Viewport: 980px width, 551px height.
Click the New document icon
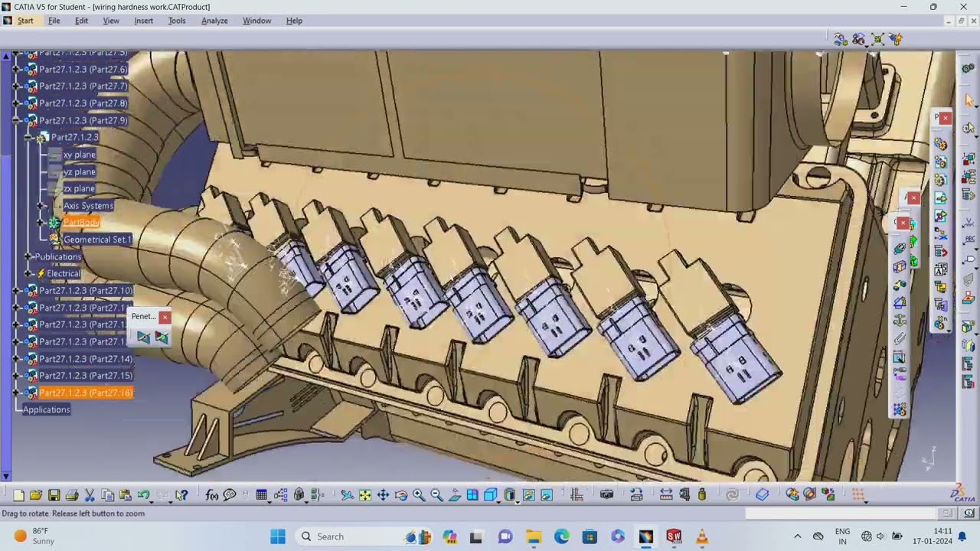(x=19, y=495)
